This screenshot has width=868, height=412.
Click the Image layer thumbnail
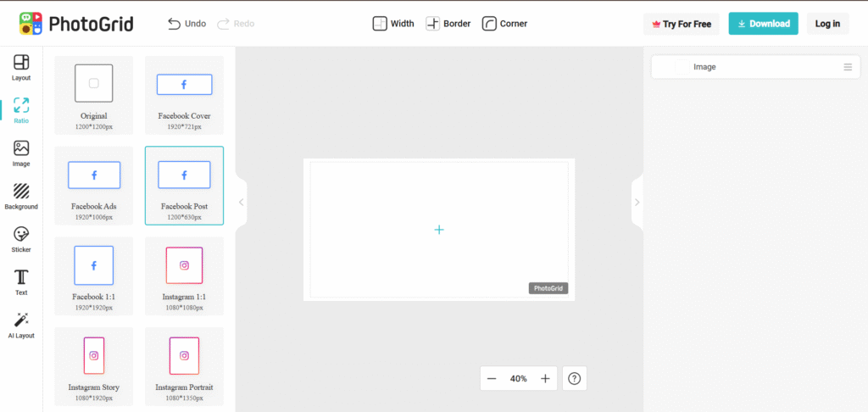pyautogui.click(x=682, y=67)
